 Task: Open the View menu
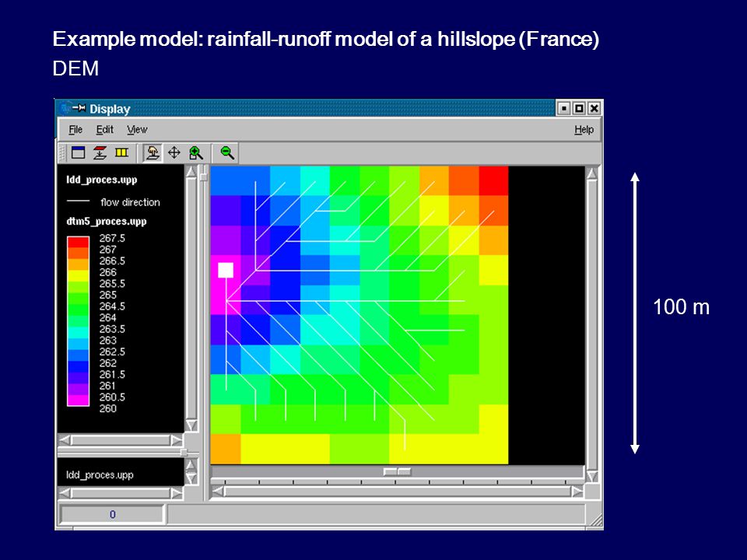(137, 130)
